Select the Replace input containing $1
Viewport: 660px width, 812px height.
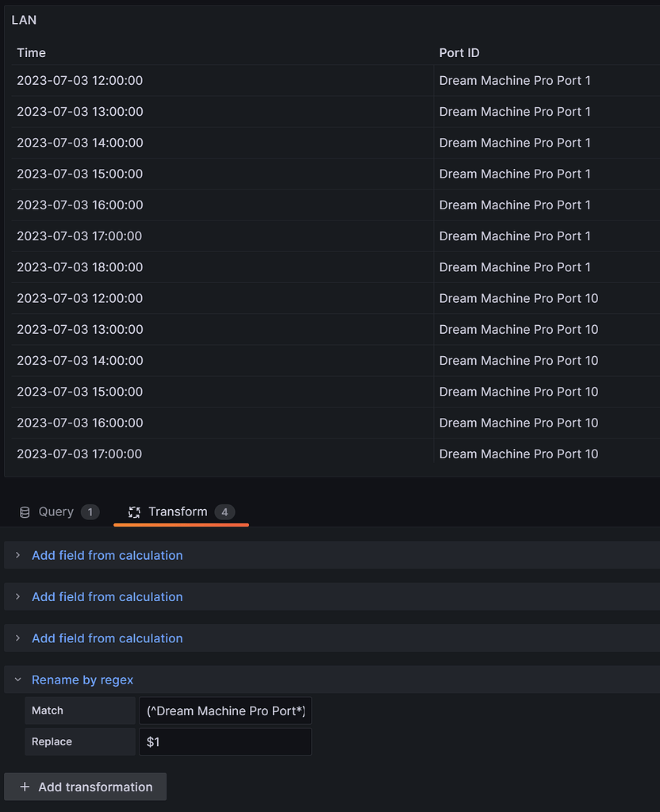pos(224,741)
